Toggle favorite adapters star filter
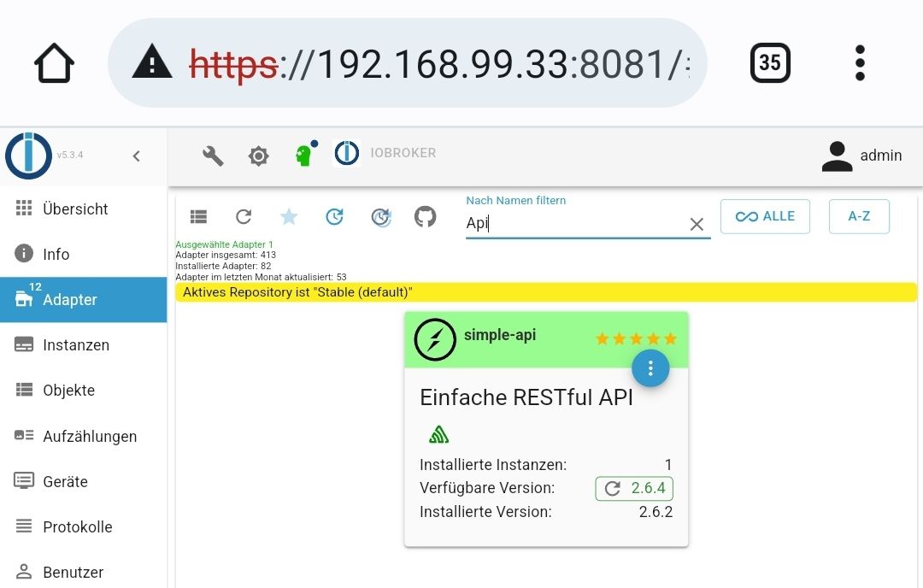The image size is (923, 588). click(x=289, y=216)
